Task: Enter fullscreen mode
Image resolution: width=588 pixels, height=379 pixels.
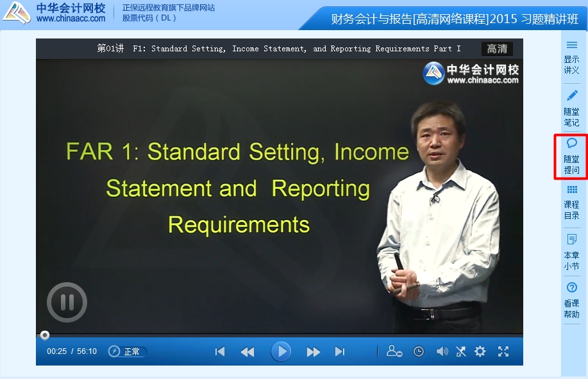Action: pos(503,351)
